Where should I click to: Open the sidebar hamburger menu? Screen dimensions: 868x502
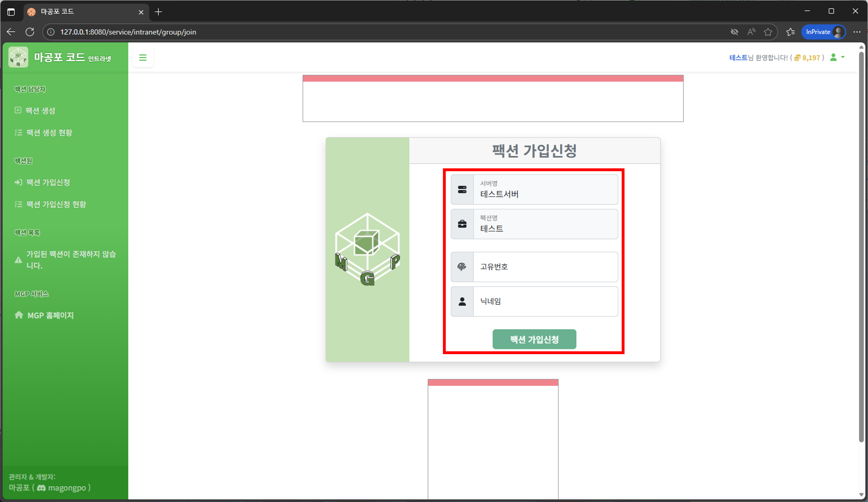pos(143,57)
